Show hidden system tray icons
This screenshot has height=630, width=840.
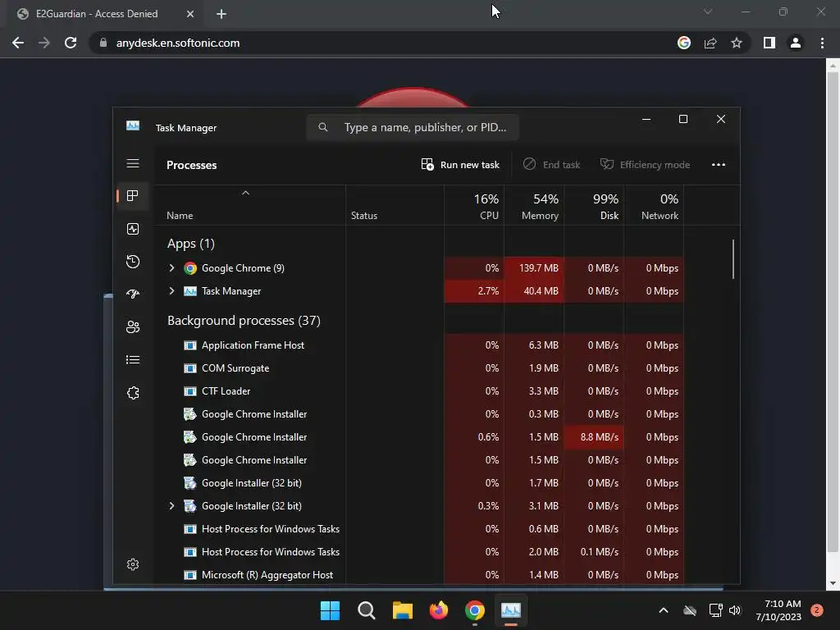pyautogui.click(x=663, y=610)
